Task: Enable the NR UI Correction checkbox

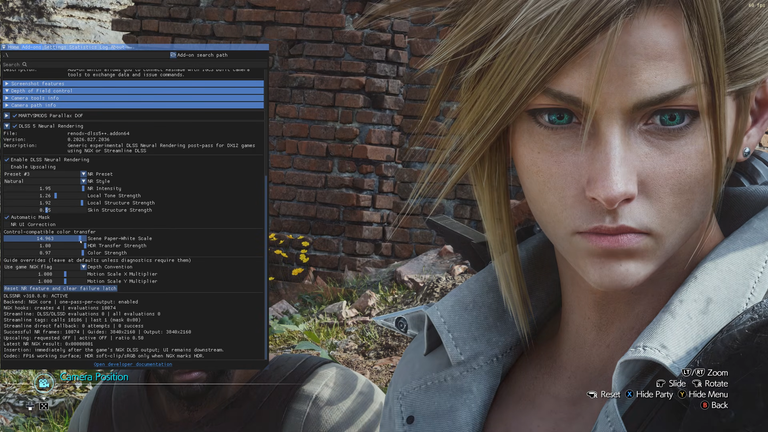Action: pos(7,224)
